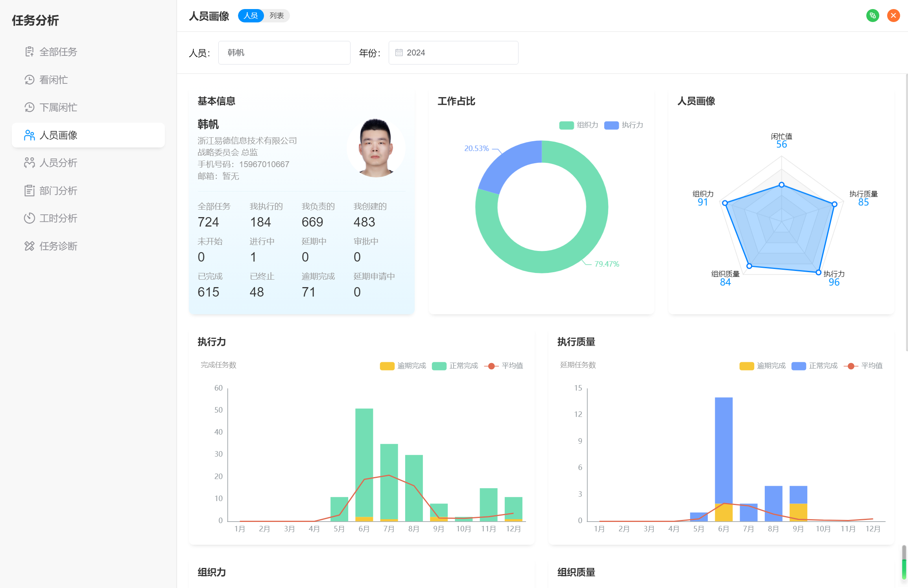Click the green window switch icon

pos(873,16)
